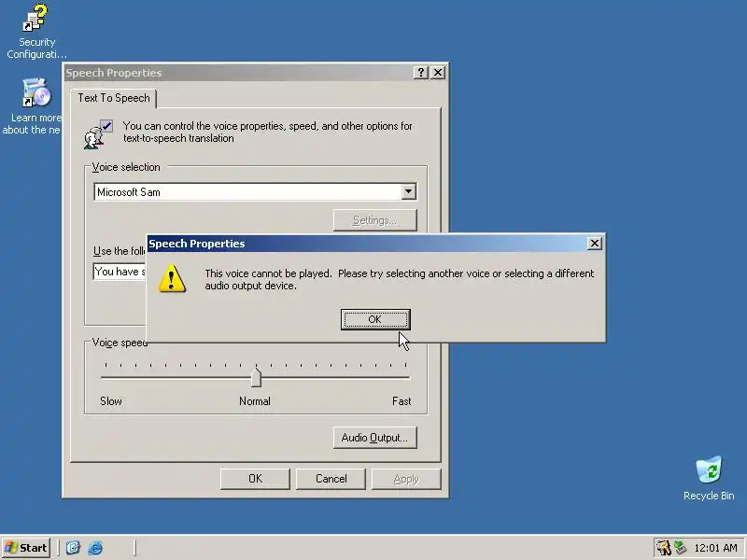Screen dimensions: 747x560
Task: Click the preview text input field
Action: pyautogui.click(x=120, y=272)
